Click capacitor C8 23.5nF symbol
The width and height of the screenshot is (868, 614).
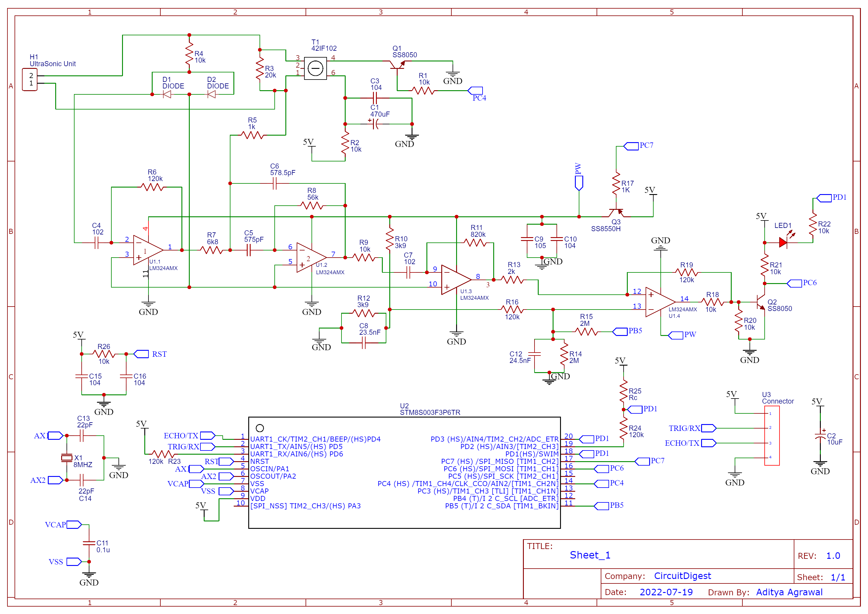(363, 343)
